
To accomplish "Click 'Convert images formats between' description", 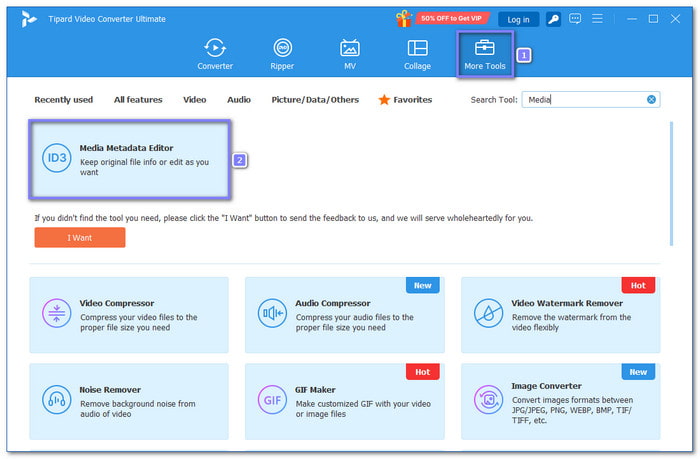I will pyautogui.click(x=572, y=410).
